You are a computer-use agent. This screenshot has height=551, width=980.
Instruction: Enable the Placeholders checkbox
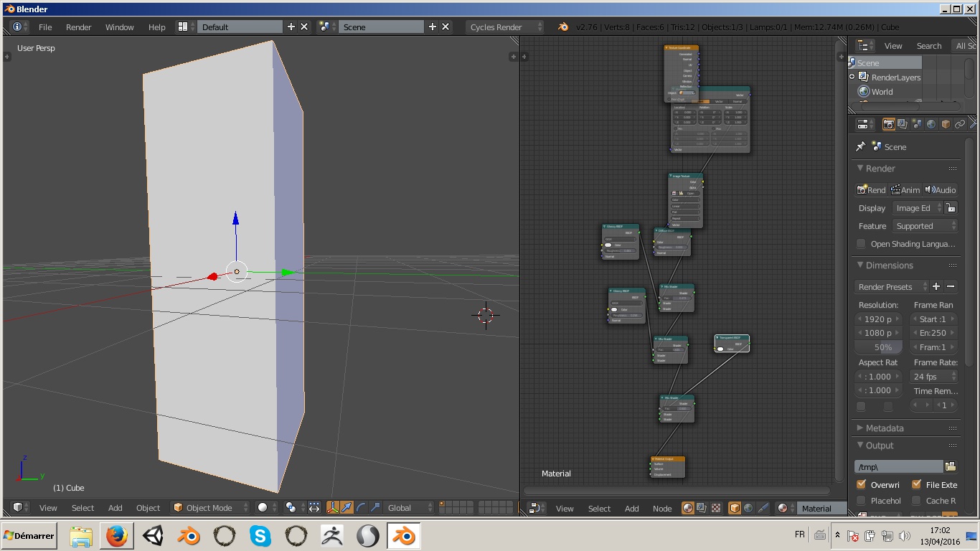click(862, 500)
